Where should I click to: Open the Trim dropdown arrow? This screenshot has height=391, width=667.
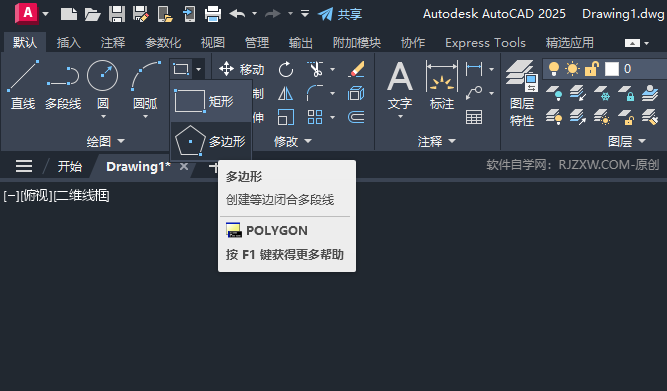(x=332, y=69)
